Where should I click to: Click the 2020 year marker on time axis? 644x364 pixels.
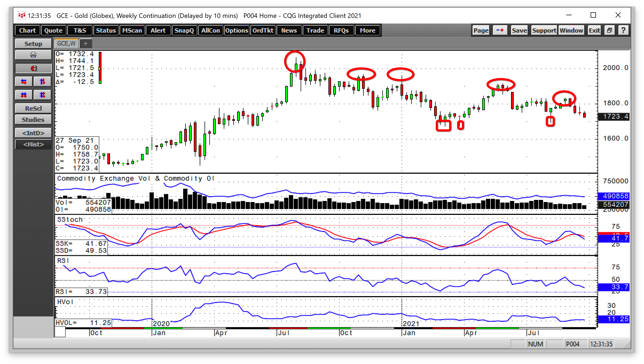[161, 324]
